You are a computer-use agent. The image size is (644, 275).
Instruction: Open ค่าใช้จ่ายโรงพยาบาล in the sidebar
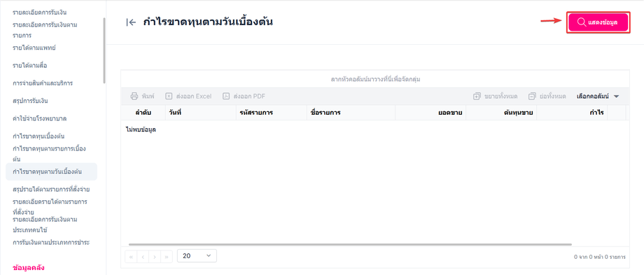pyautogui.click(x=40, y=119)
